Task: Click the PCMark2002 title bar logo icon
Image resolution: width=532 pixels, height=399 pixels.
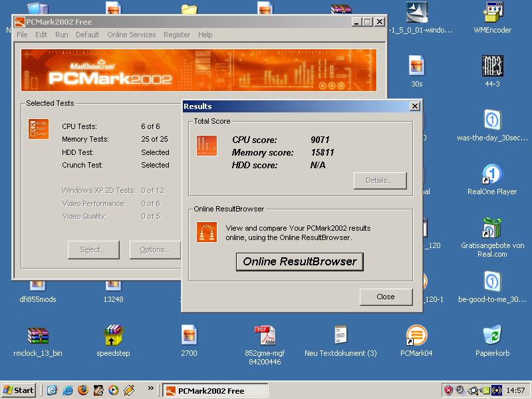Action: pyautogui.click(x=20, y=22)
